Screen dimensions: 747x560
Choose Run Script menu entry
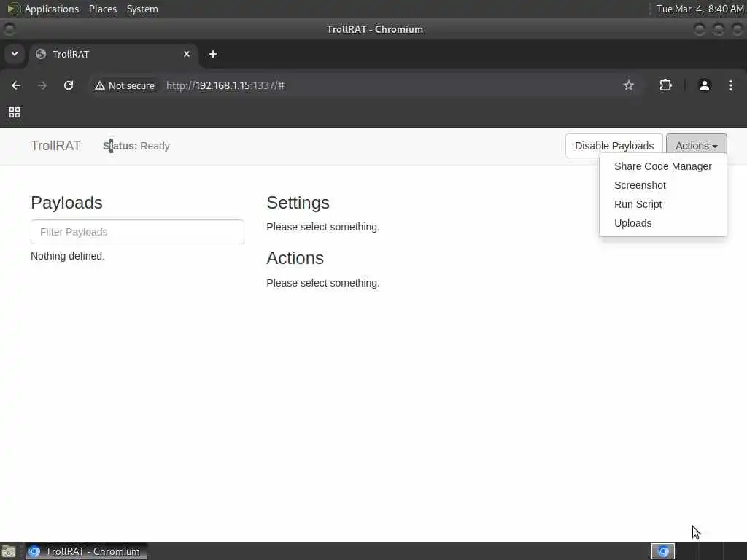pos(662,204)
